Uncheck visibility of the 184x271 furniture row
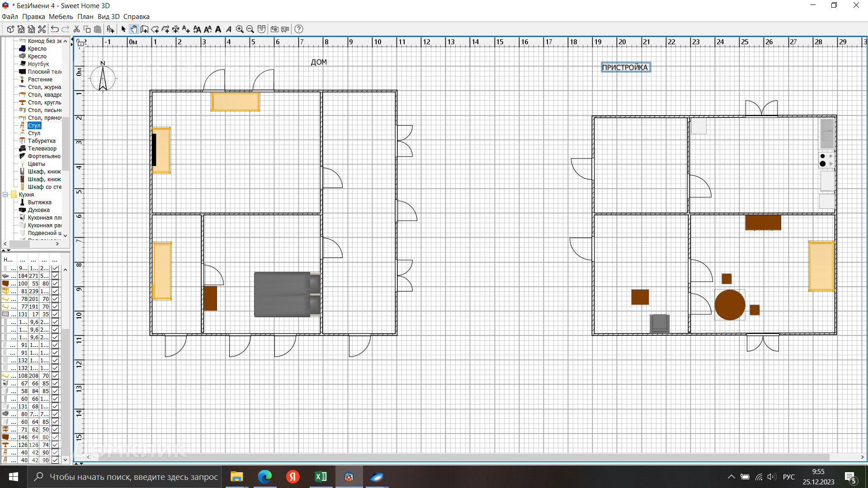The width and height of the screenshot is (868, 488). 55,276
